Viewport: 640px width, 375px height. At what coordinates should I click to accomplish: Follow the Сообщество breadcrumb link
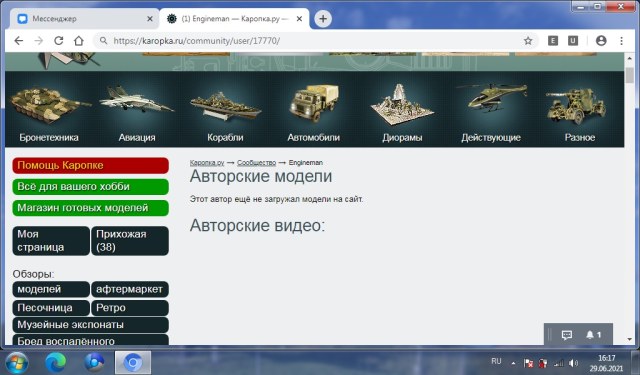256,162
